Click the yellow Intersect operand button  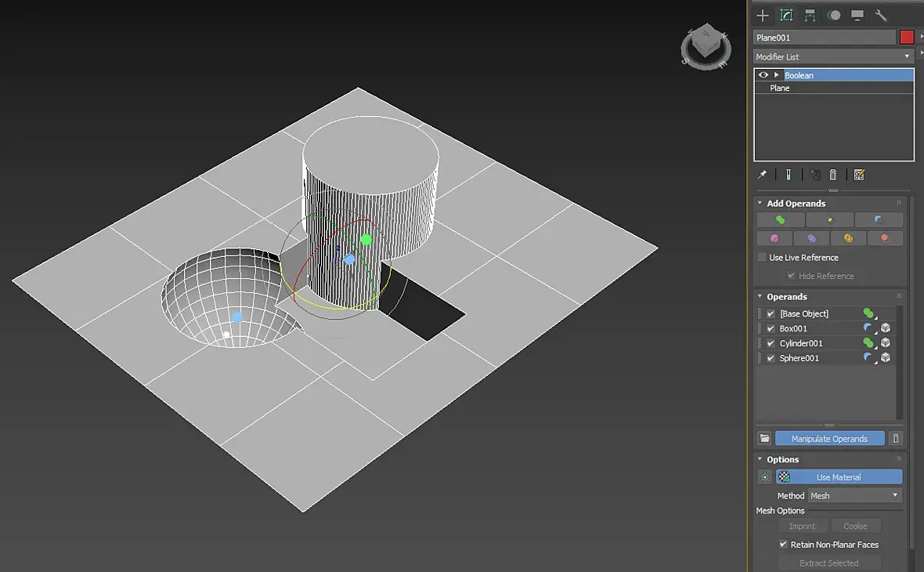pyautogui.click(x=830, y=220)
